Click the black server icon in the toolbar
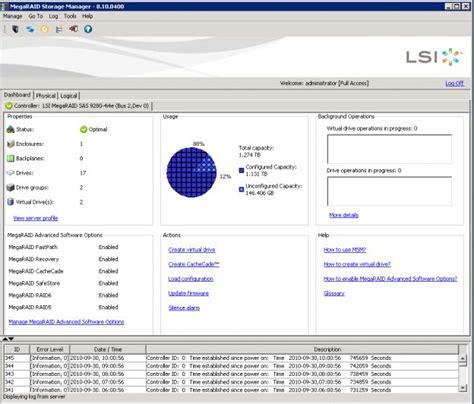This screenshot has width=474, height=404. 15,29
